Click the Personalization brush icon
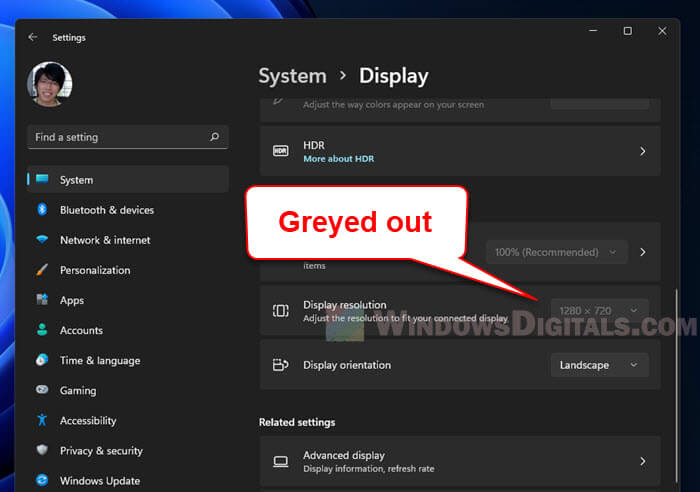700x492 pixels. click(42, 270)
